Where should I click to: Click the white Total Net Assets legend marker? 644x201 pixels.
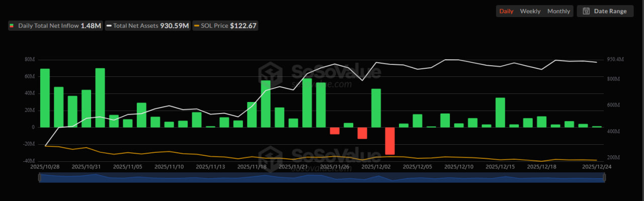tap(108, 26)
